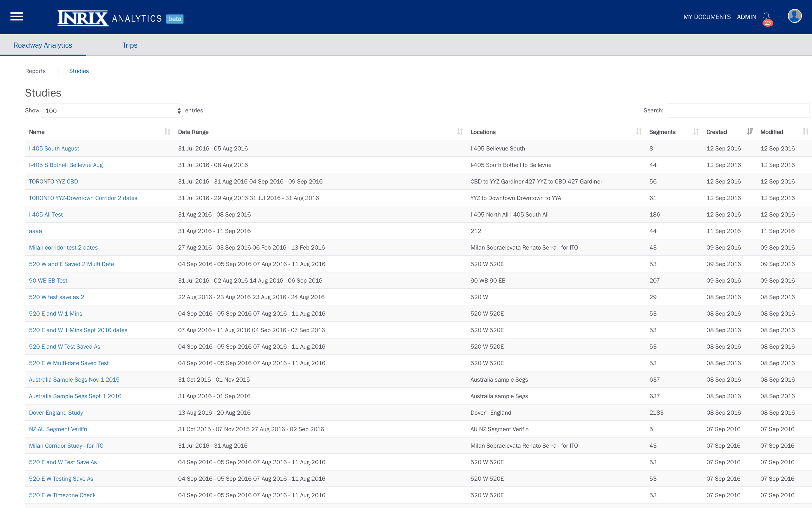Select date range '31 Oct 2015 - 01 Nov 2015'

click(x=214, y=379)
